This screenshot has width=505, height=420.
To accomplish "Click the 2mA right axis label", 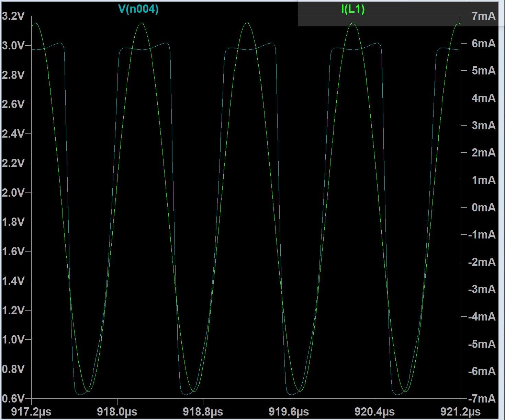I will click(x=484, y=152).
